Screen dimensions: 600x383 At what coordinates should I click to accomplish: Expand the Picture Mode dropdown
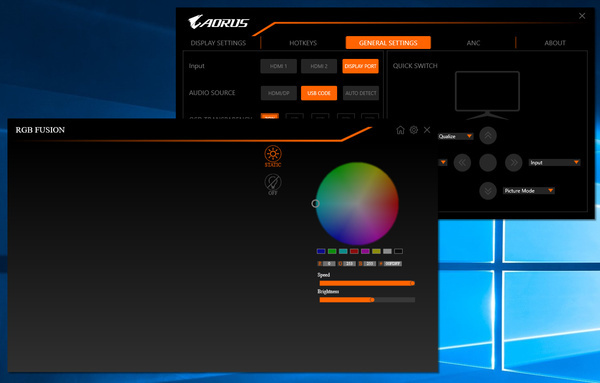tap(528, 191)
